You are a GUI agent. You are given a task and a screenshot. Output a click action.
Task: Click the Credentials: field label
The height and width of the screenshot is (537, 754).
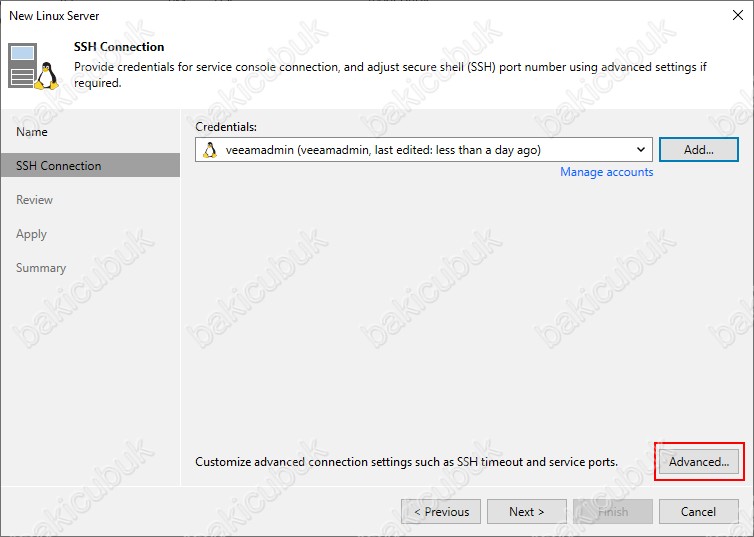(x=226, y=127)
